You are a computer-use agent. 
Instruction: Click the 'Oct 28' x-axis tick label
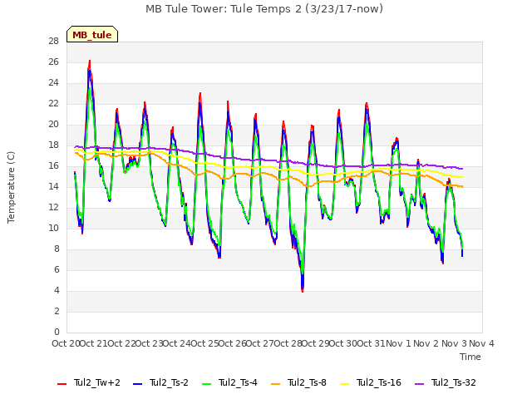288,343
